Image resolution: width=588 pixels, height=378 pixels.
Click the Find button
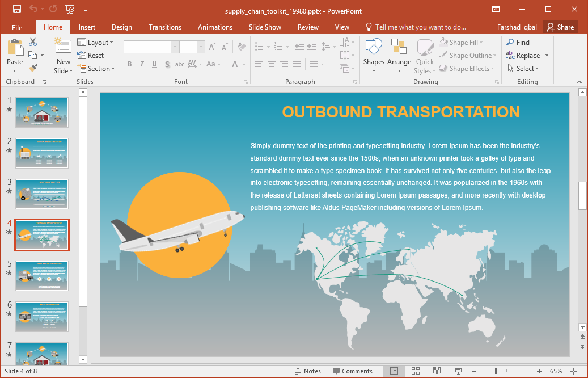(x=518, y=43)
